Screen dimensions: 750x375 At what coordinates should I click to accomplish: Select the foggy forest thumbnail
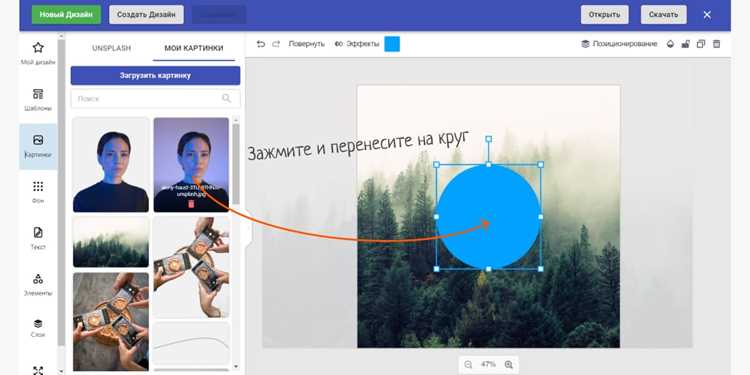point(111,242)
